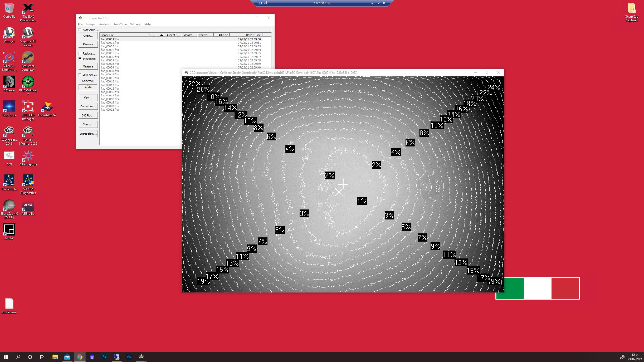Launch N.I.N.A. Nighttime imaging shortcut

click(x=9, y=61)
